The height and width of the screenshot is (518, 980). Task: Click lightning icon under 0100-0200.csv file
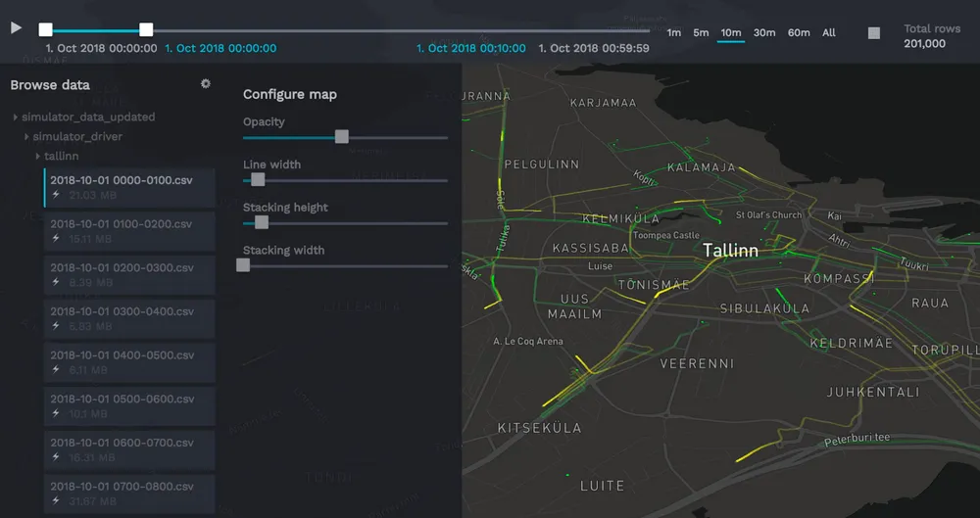(x=56, y=239)
